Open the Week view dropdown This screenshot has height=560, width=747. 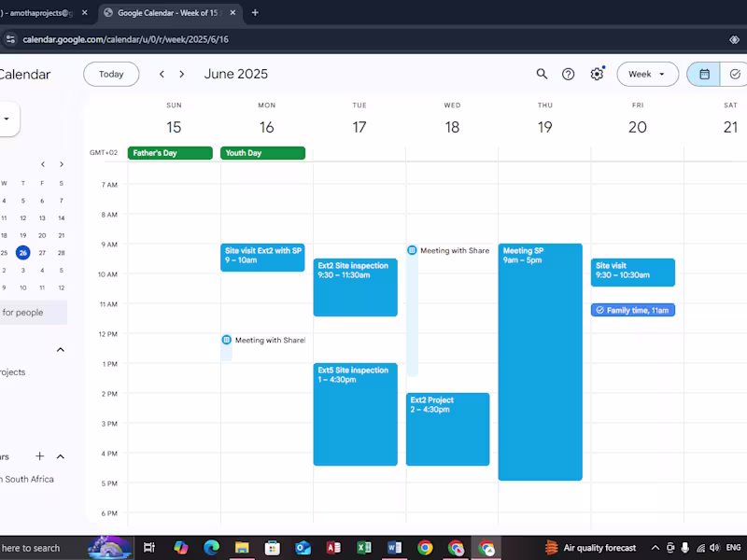[647, 74]
